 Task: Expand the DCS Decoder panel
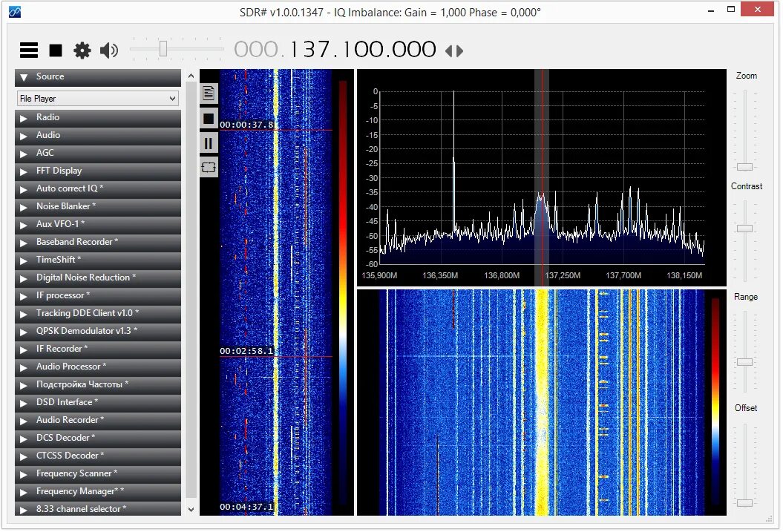[x=98, y=439]
